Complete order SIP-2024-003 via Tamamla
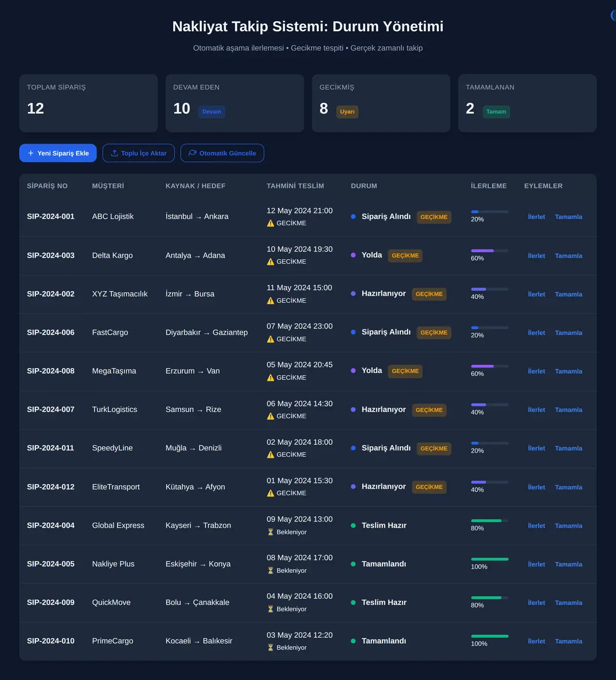The image size is (616, 680). click(568, 256)
